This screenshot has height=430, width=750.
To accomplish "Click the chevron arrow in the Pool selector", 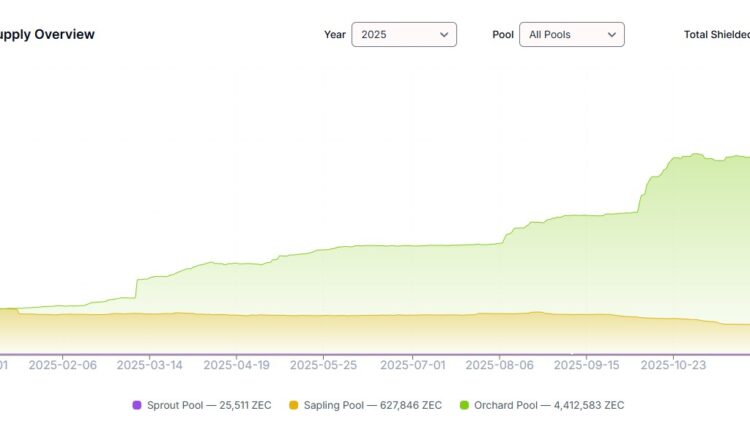I will click(612, 34).
